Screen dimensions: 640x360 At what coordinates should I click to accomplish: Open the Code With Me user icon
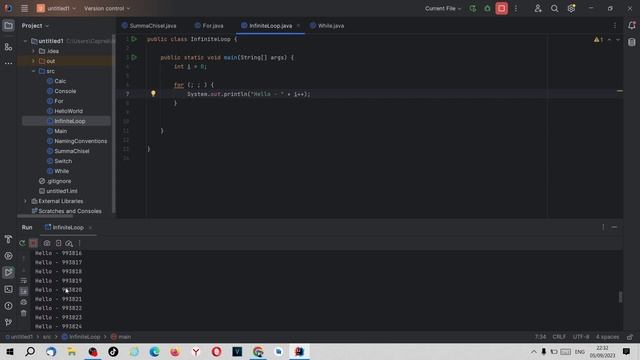tap(538, 8)
